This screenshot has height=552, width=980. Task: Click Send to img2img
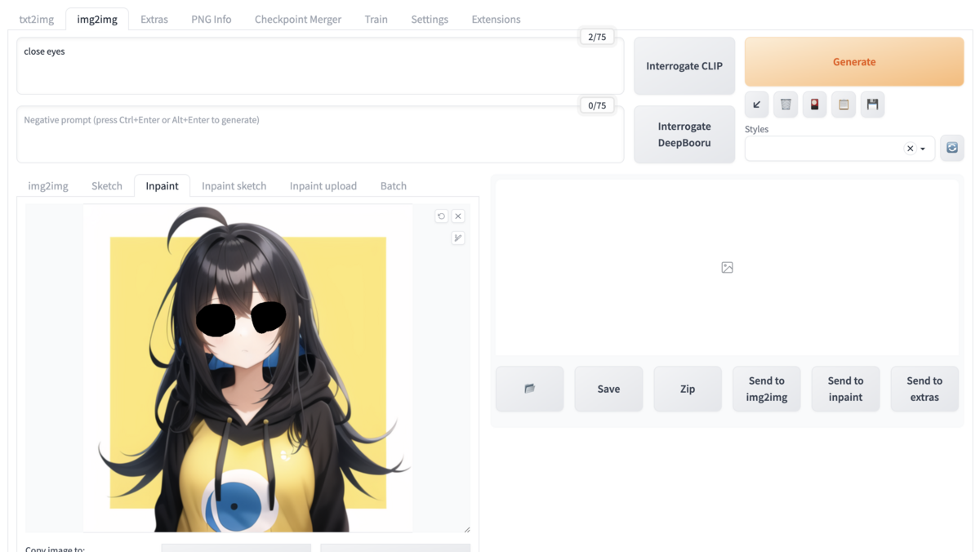click(766, 389)
